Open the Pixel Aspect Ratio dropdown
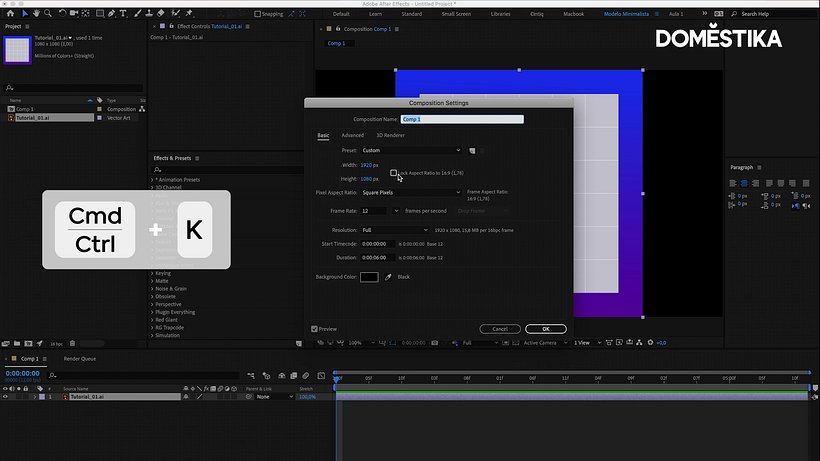The height and width of the screenshot is (461, 820). (x=411, y=192)
